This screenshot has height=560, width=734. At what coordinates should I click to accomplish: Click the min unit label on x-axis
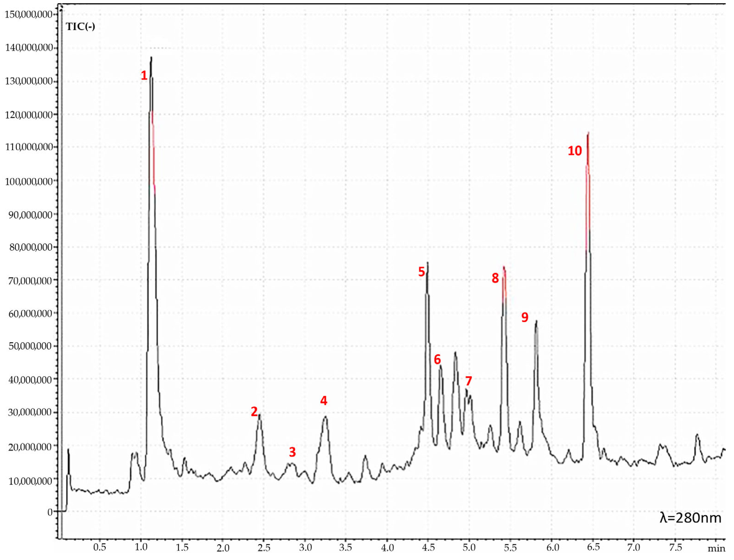pos(716,548)
